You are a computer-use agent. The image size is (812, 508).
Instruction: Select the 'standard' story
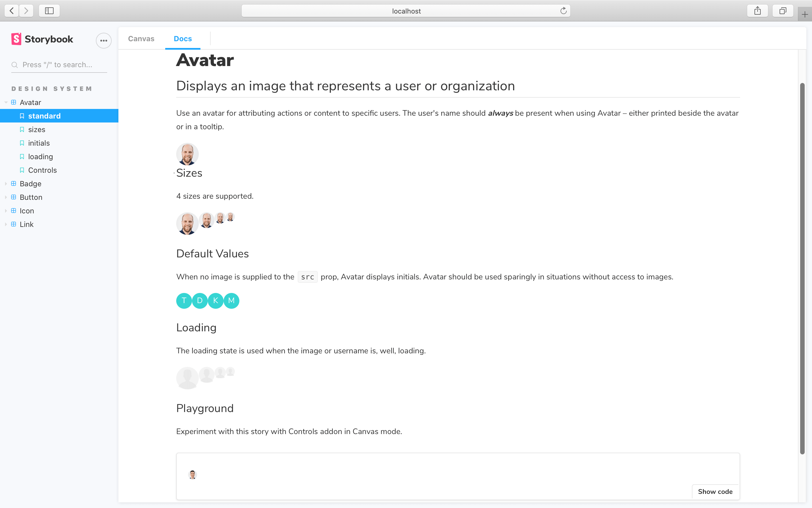click(x=59, y=116)
